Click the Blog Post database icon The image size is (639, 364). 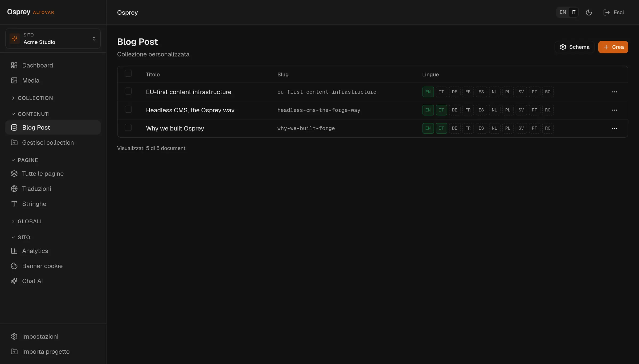point(14,128)
